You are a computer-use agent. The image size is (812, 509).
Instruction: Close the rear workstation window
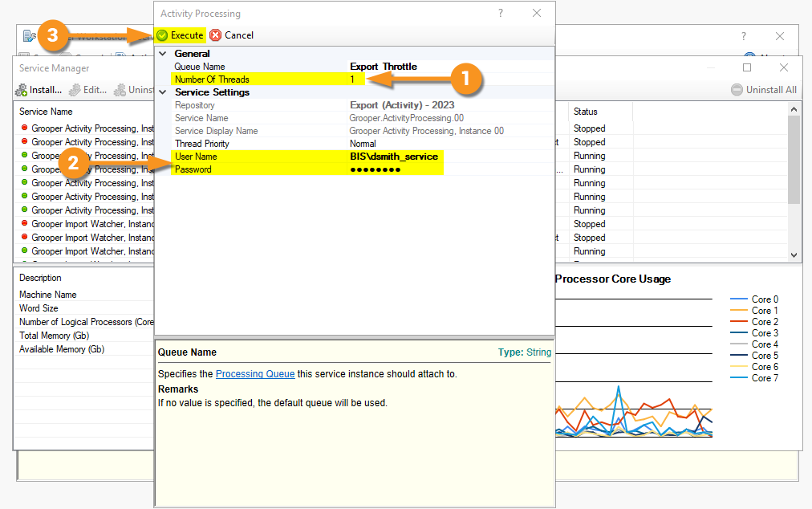click(779, 36)
